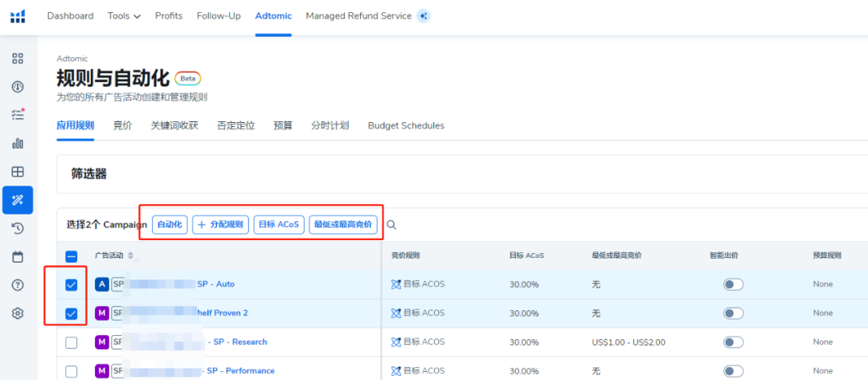Click the 目标 ACoS button
This screenshot has height=380, width=868.
click(x=279, y=225)
